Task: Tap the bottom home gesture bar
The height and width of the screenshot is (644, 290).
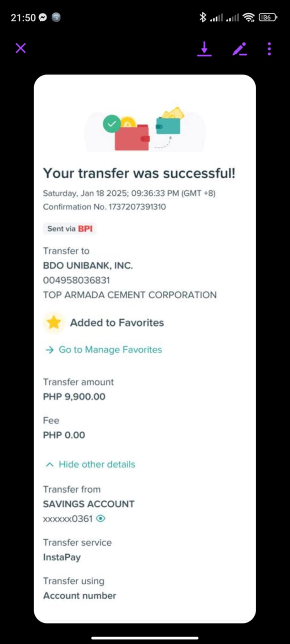Action: point(145,638)
